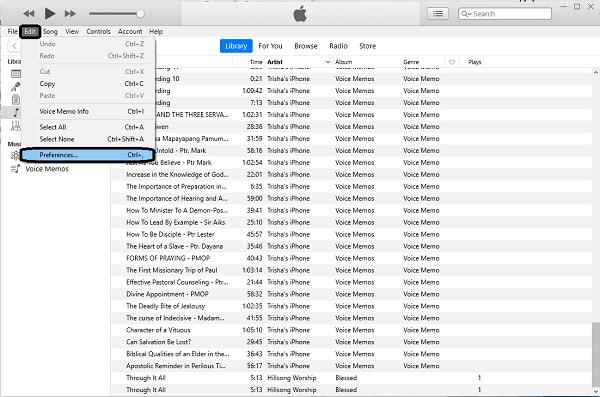Screen dimensions: 600x397
Task: Click the Voice Memos playlist icon
Action: click(x=15, y=169)
